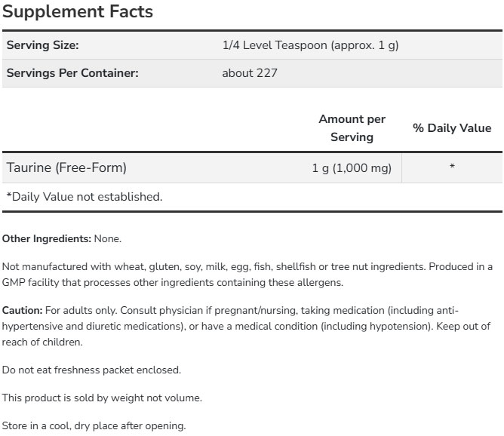Click the word None after Other Ingredients

[107, 238]
